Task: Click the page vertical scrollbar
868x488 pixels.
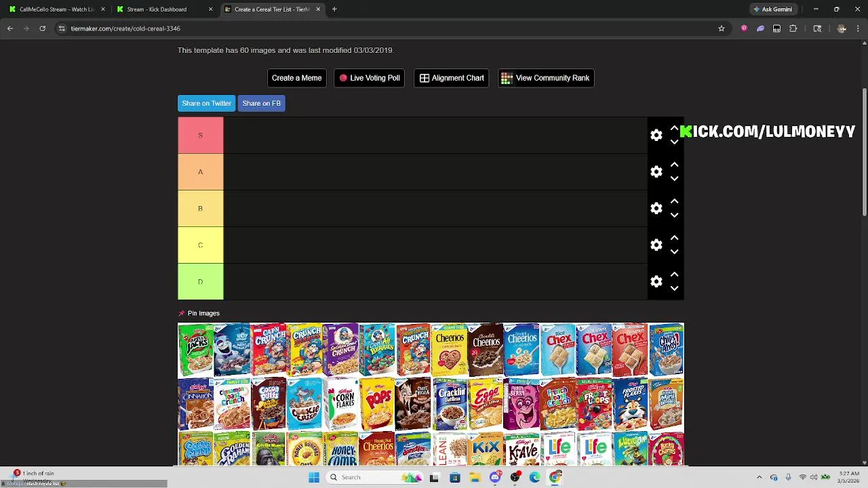Action: coord(864,152)
